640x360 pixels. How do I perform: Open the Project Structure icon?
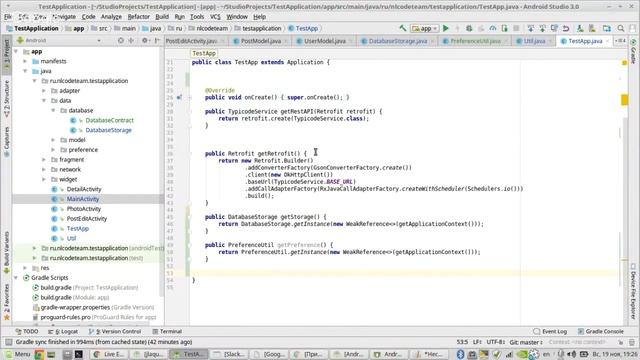(x=607, y=28)
